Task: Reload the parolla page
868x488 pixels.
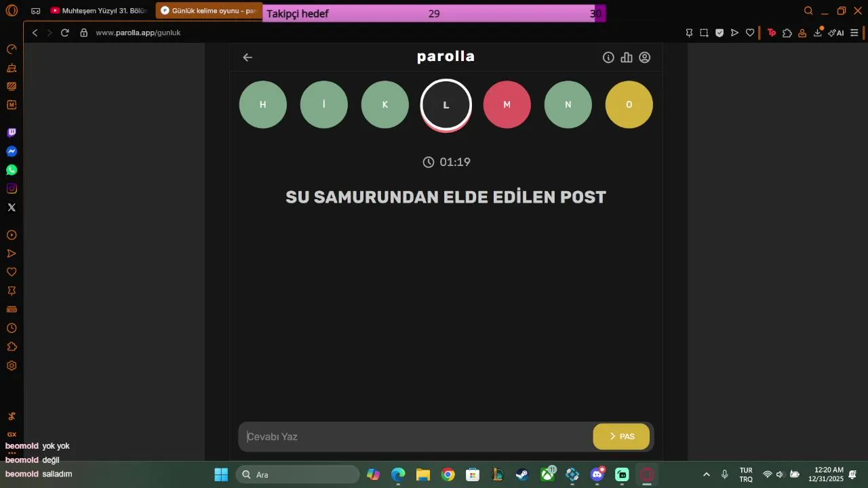Action: (65, 33)
